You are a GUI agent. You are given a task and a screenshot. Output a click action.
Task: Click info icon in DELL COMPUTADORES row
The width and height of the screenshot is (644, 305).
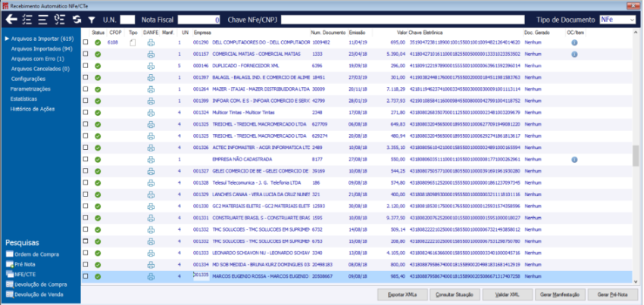(574, 42)
